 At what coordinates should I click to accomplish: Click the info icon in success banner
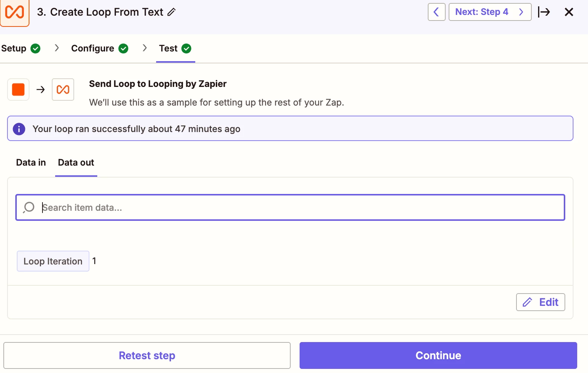click(19, 129)
